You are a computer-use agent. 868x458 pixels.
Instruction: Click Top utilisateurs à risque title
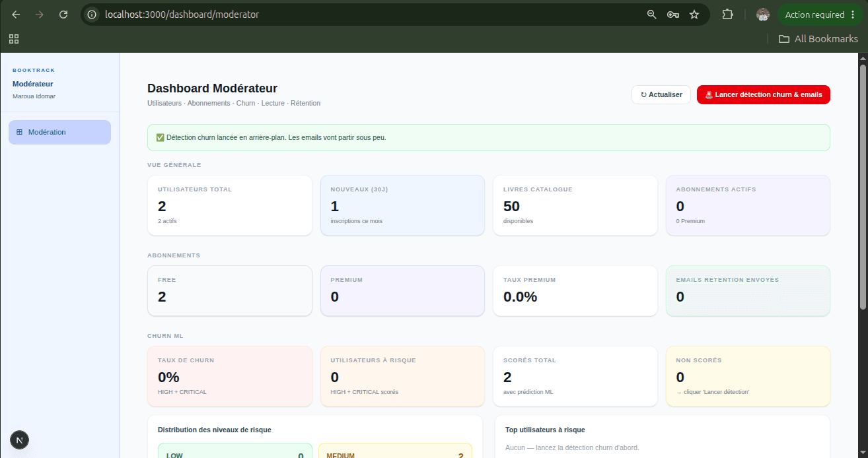point(545,430)
